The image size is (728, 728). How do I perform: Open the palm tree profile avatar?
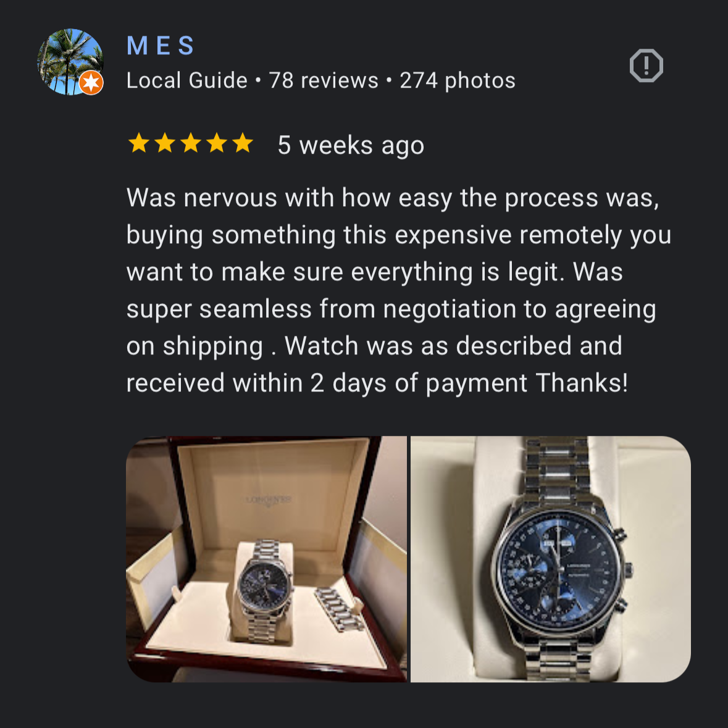(70, 62)
